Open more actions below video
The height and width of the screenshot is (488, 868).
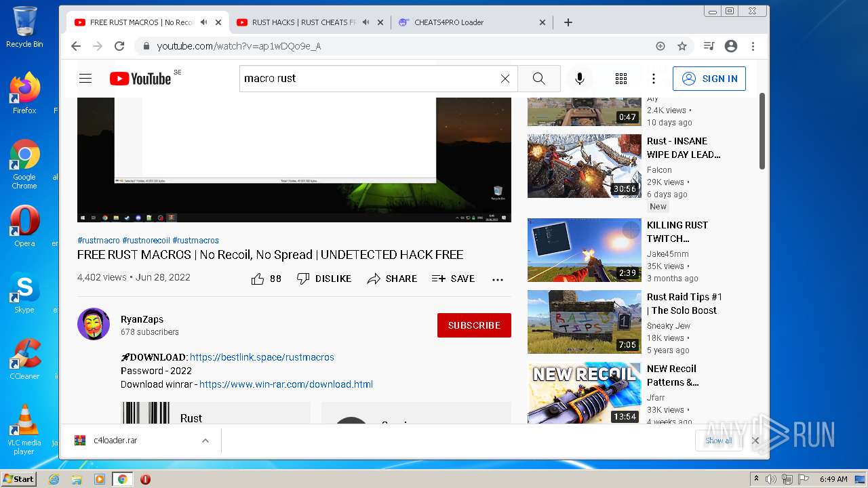point(498,279)
